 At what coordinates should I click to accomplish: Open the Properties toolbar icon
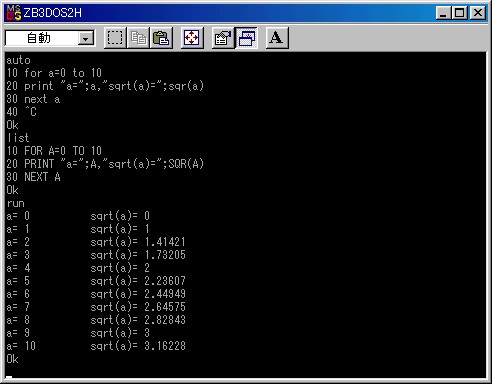coord(223,38)
